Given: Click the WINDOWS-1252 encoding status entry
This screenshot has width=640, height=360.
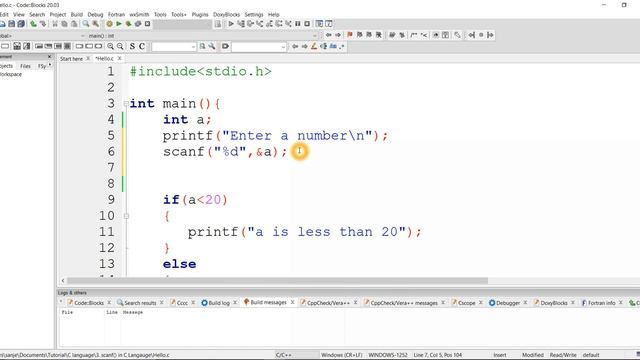Looking at the screenshot, I should pyautogui.click(x=387, y=355).
